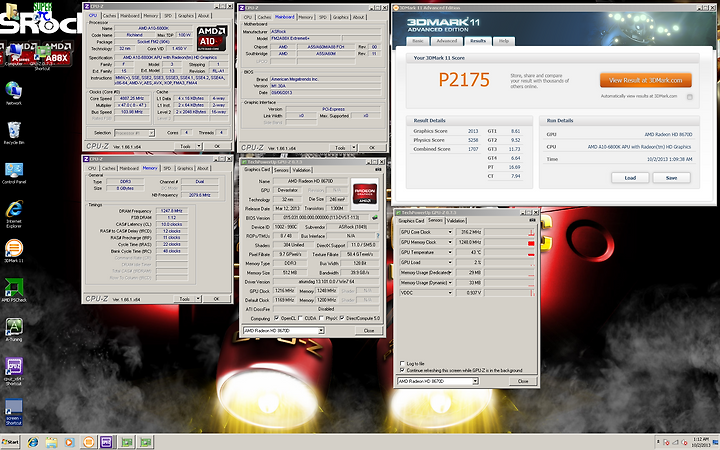Expand the GPU Temperature sensor dropdown
720x450 pixels.
pos(450,252)
